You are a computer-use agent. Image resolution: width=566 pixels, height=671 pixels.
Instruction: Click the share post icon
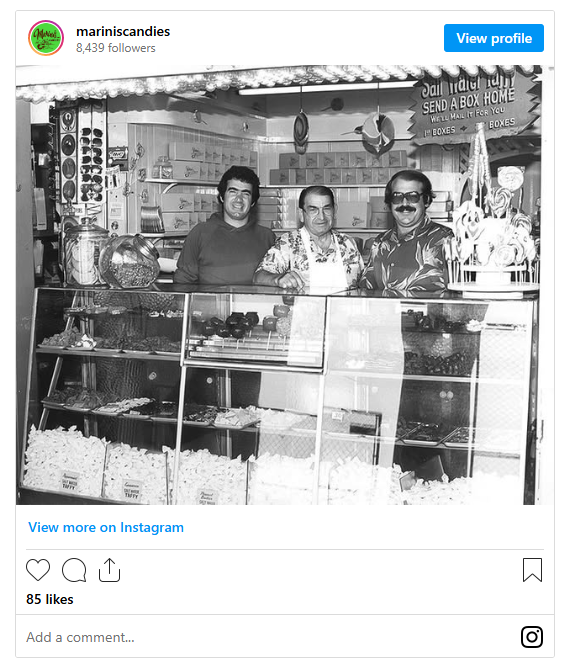click(110, 570)
